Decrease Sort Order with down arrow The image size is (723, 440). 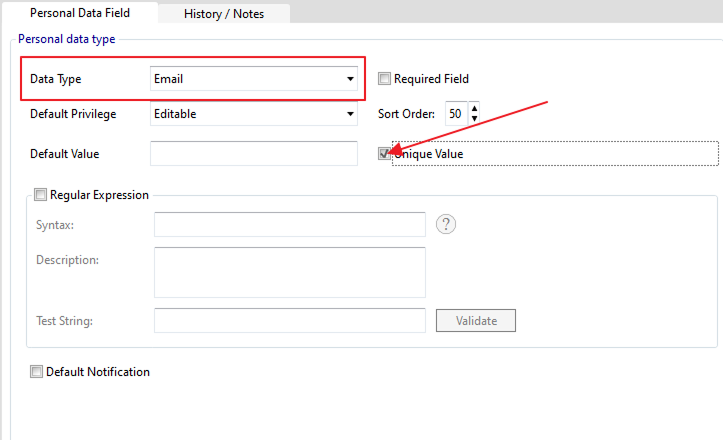click(x=474, y=119)
